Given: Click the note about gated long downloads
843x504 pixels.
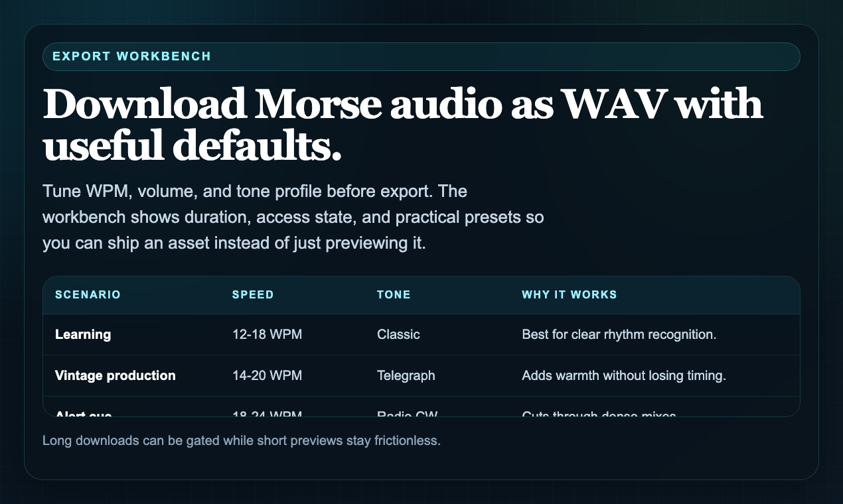Looking at the screenshot, I should point(241,440).
